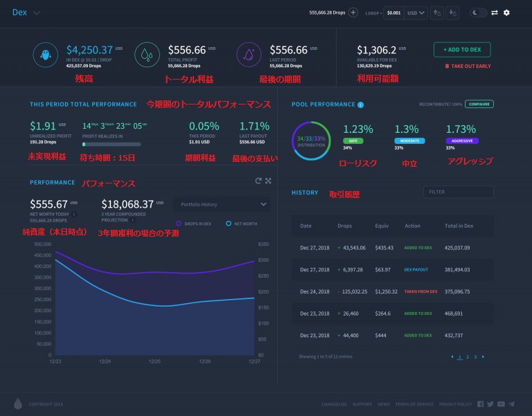532x416 pixels.
Task: Click the History filter input field
Action: (x=458, y=192)
